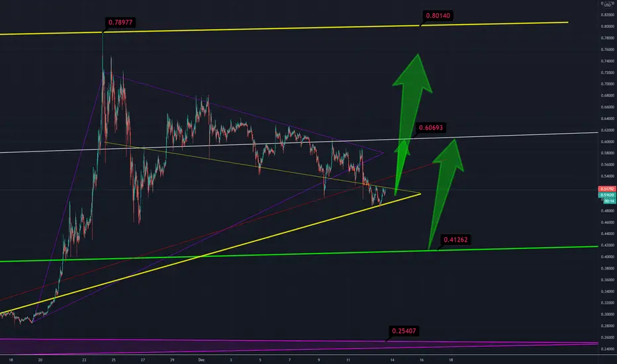Click date 3 on the time axis

click(x=231, y=360)
